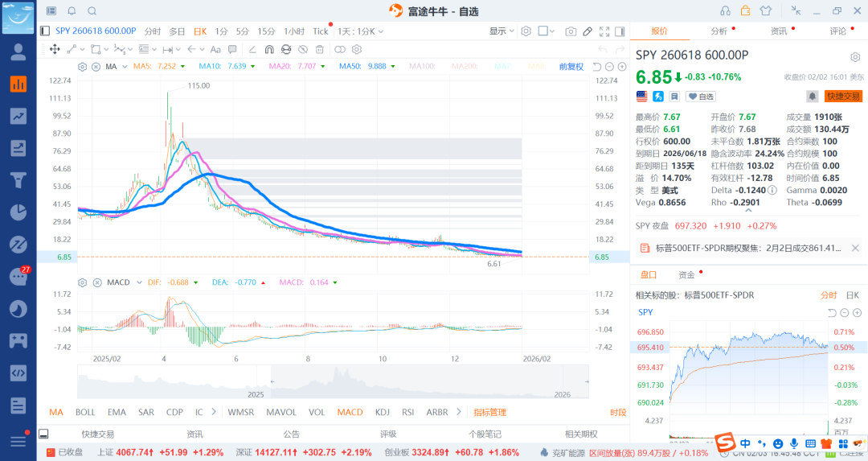Select the pencil drawing tool in chart toolbar

588,31
